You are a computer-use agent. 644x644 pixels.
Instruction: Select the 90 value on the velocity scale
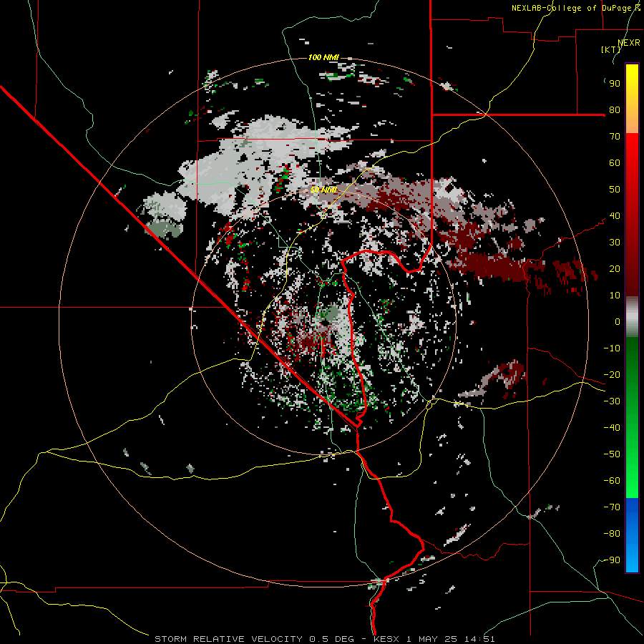615,84
